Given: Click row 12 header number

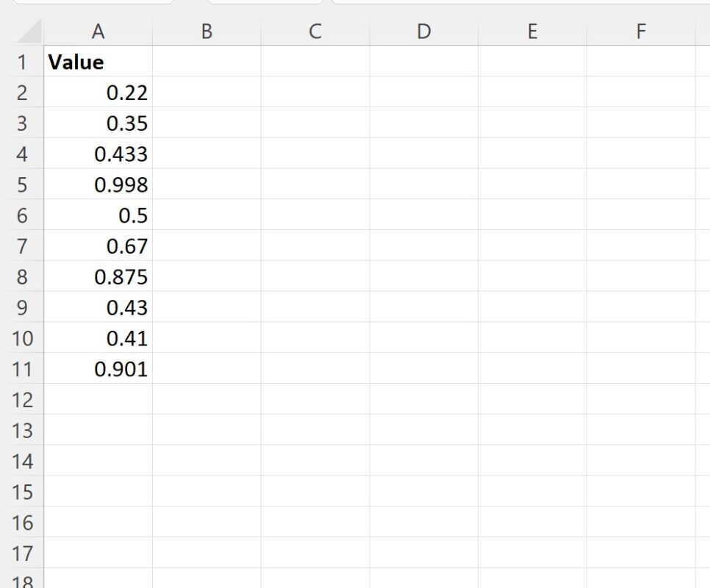Looking at the screenshot, I should 22,400.
